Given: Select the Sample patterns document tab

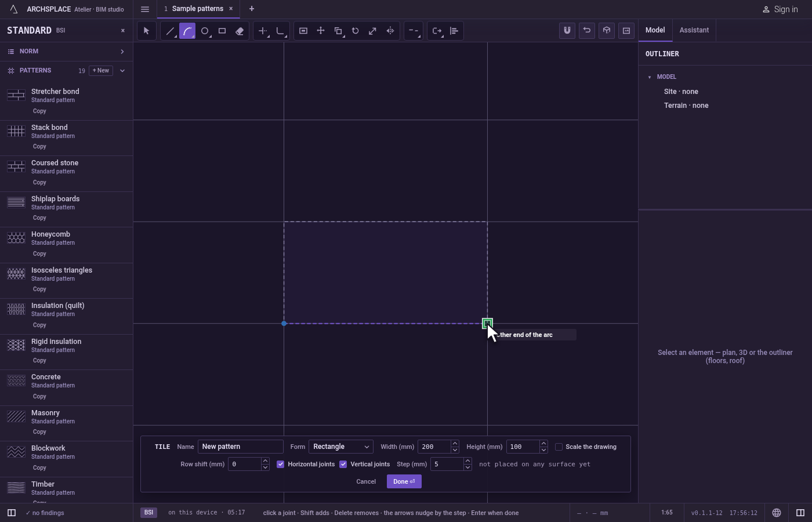Looking at the screenshot, I should tap(197, 9).
